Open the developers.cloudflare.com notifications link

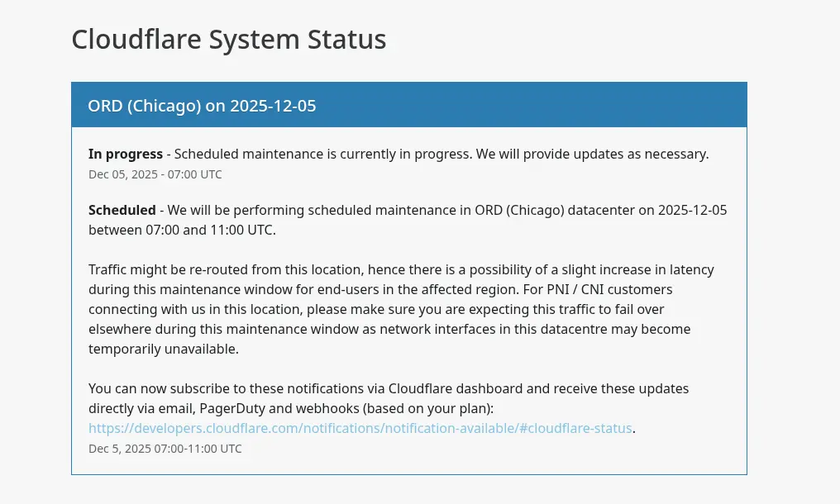(360, 428)
